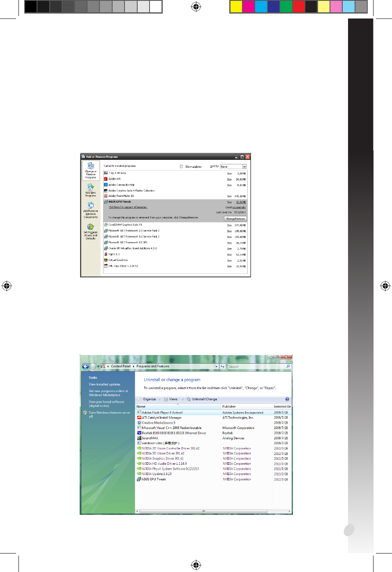Image resolution: width=392 pixels, height=572 pixels.
Task: Click the refresh button beside the address bar
Action: tap(223, 366)
